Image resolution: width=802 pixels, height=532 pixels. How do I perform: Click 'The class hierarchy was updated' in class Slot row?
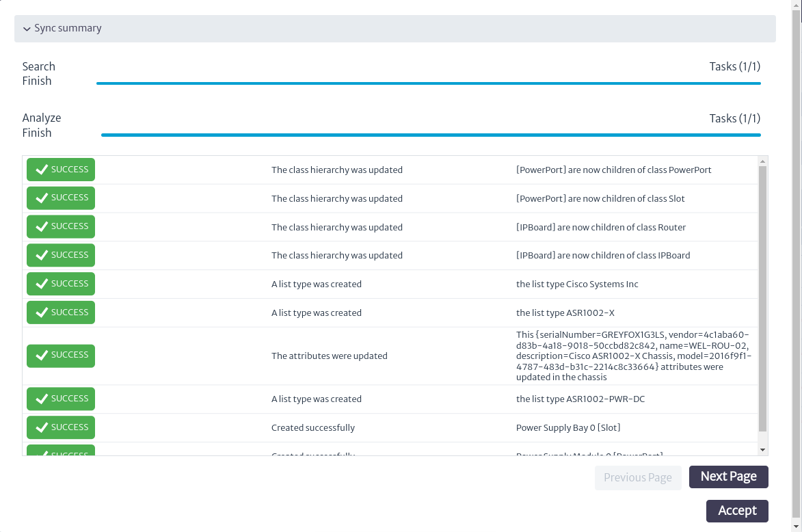tap(337, 198)
